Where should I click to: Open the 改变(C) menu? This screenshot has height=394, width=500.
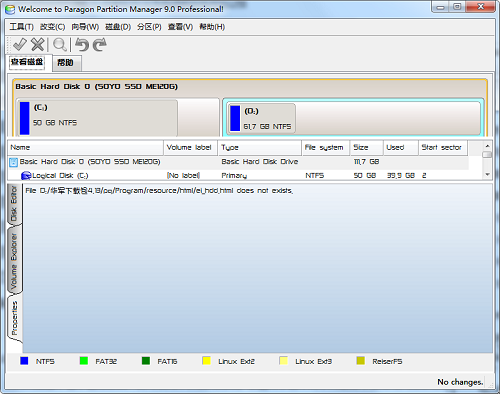(x=53, y=27)
